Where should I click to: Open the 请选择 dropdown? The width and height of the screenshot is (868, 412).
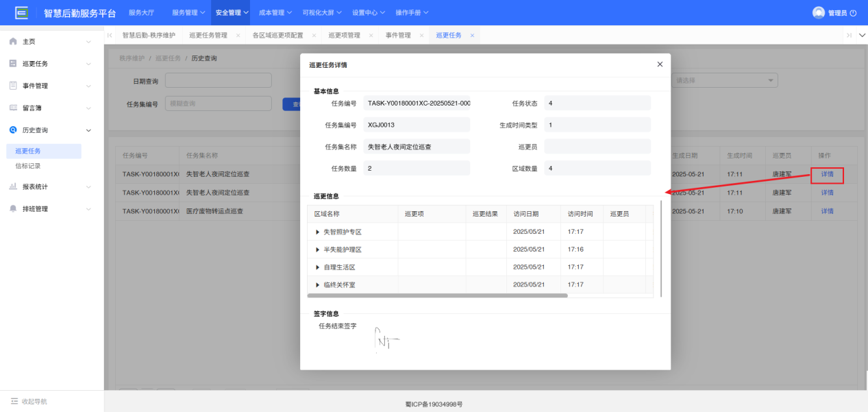[x=725, y=80]
